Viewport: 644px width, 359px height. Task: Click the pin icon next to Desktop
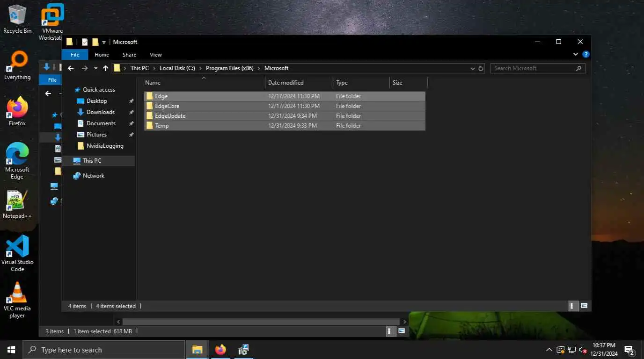[132, 101]
